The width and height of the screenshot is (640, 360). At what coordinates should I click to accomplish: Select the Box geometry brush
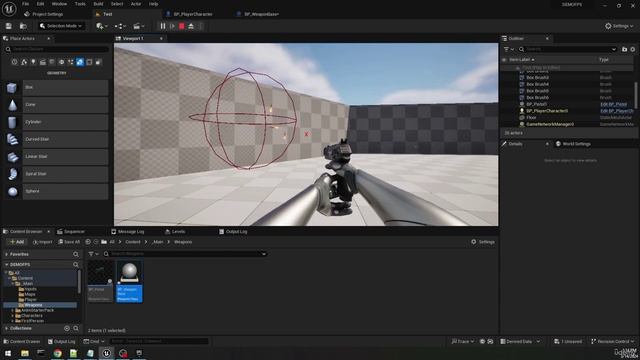[57, 88]
